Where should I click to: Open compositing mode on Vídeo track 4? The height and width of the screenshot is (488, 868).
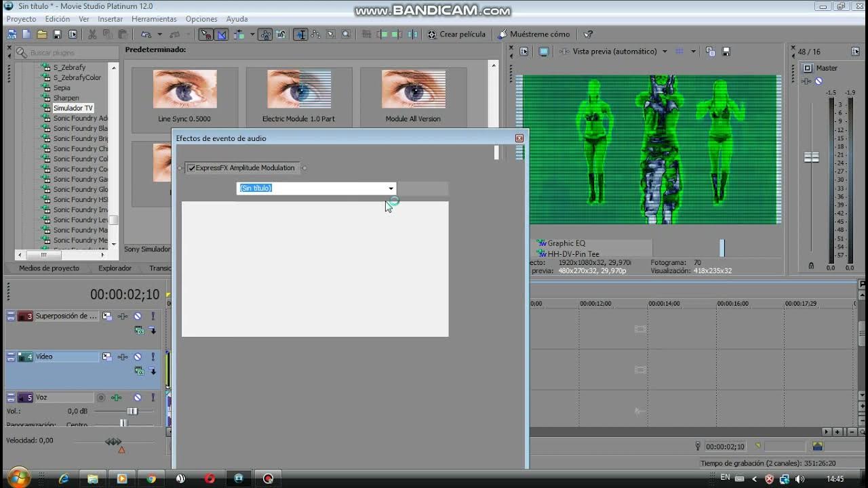(139, 371)
